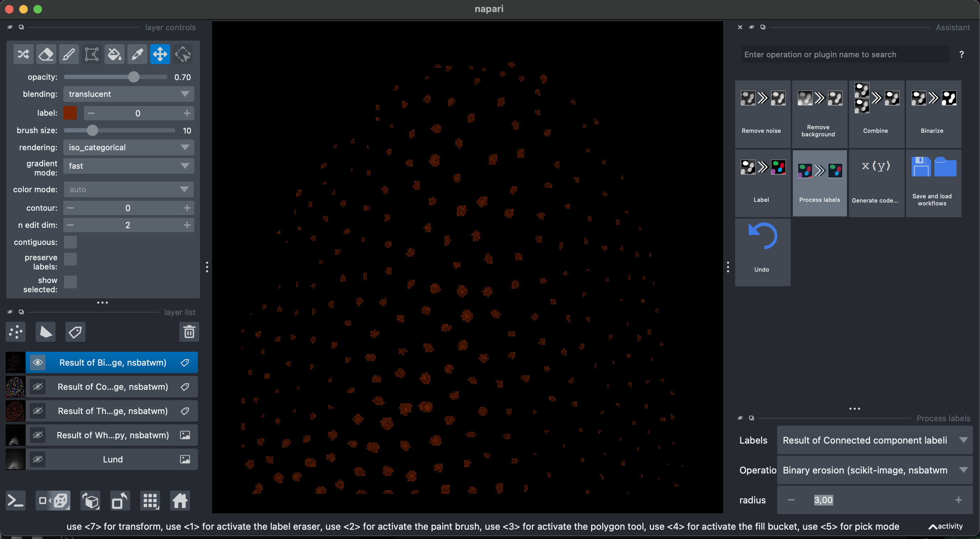Activate the color picker tool
This screenshot has height=539, width=980.
tap(137, 54)
